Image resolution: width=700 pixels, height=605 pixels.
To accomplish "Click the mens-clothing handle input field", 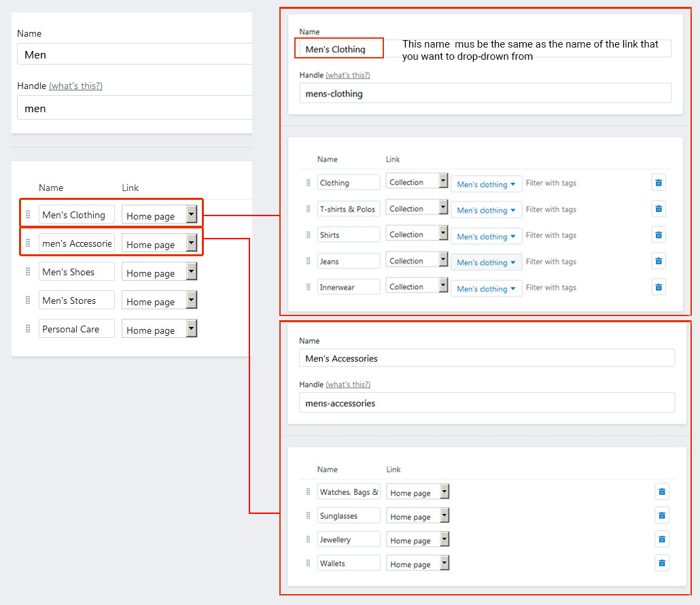I will (485, 94).
